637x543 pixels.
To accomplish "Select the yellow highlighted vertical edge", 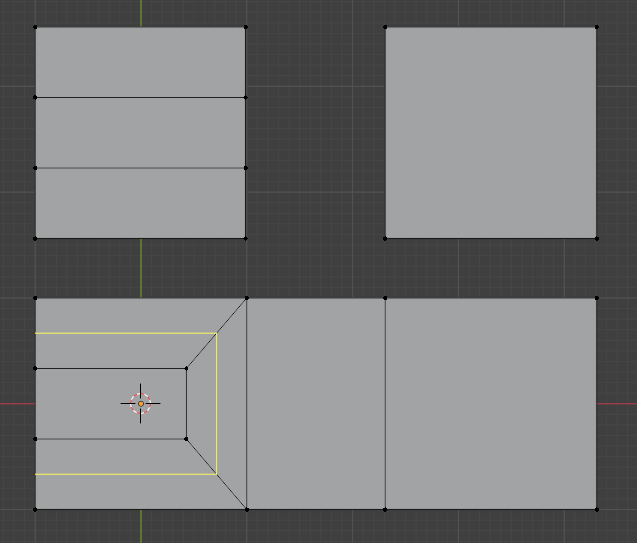I will (217, 404).
